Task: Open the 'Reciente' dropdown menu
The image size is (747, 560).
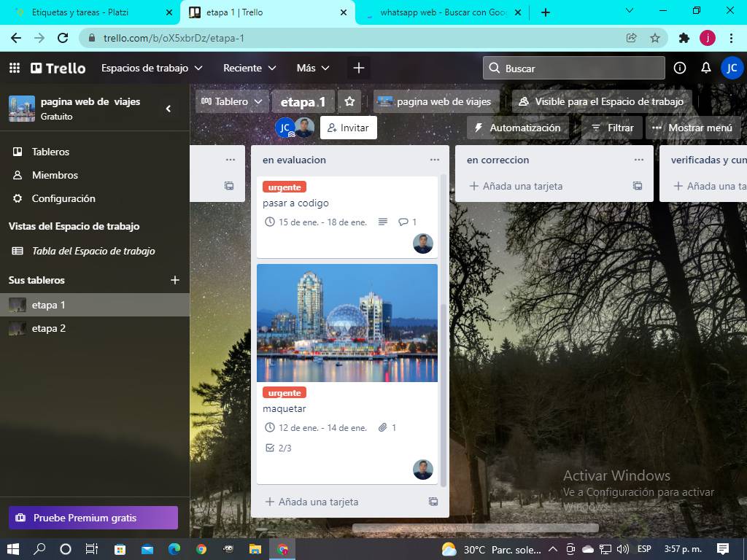Action: (249, 68)
